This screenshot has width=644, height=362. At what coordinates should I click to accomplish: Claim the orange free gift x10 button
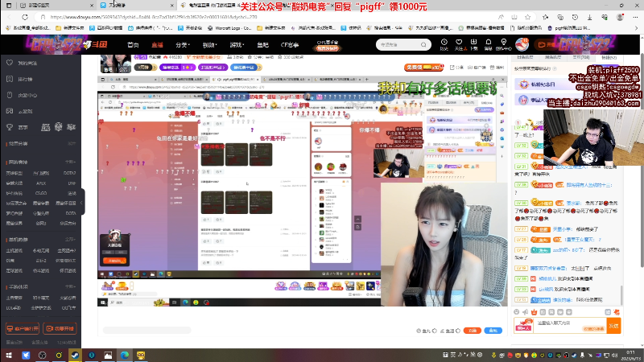[424, 68]
